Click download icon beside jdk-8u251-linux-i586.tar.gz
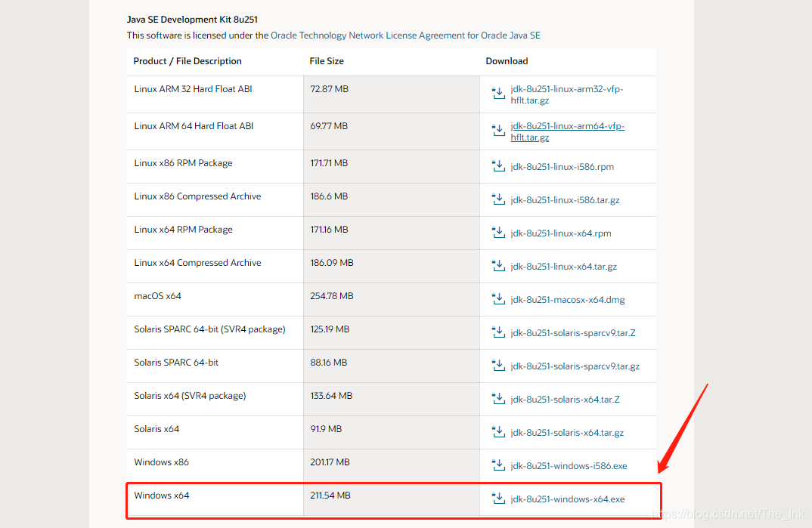 [x=498, y=199]
